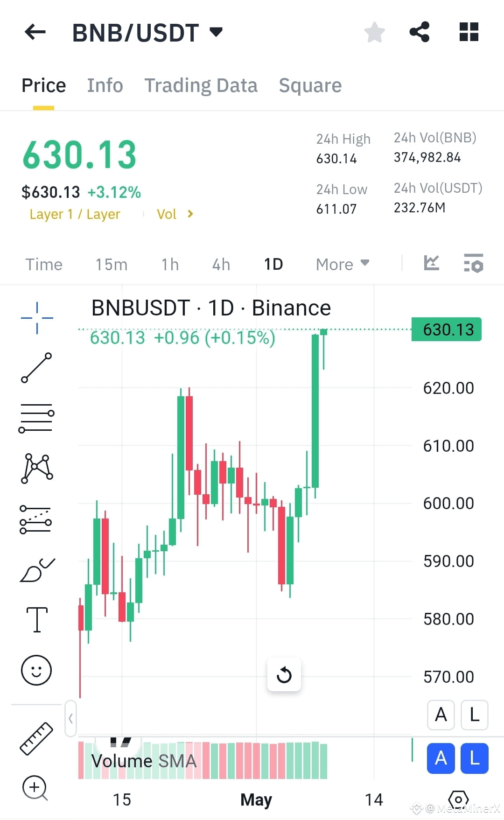Viewport: 504px width, 820px height.
Task: Select the horizontal lines Fibonacci tool
Action: (x=36, y=418)
